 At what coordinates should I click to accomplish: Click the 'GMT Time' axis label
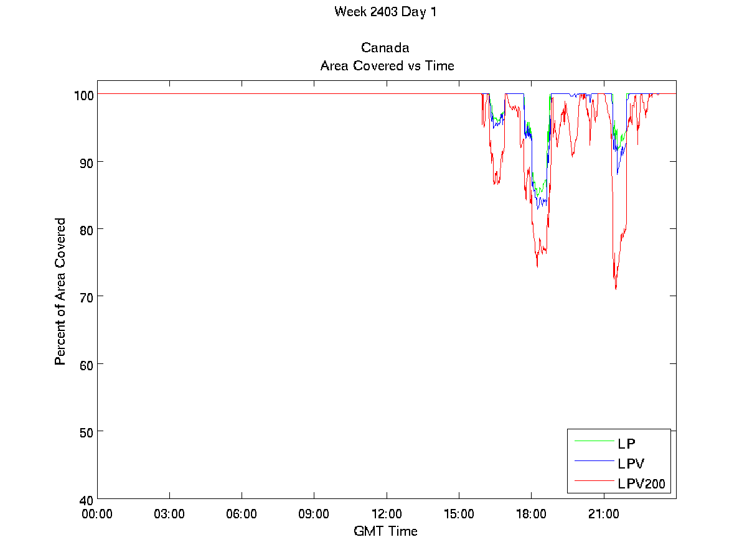point(385,531)
